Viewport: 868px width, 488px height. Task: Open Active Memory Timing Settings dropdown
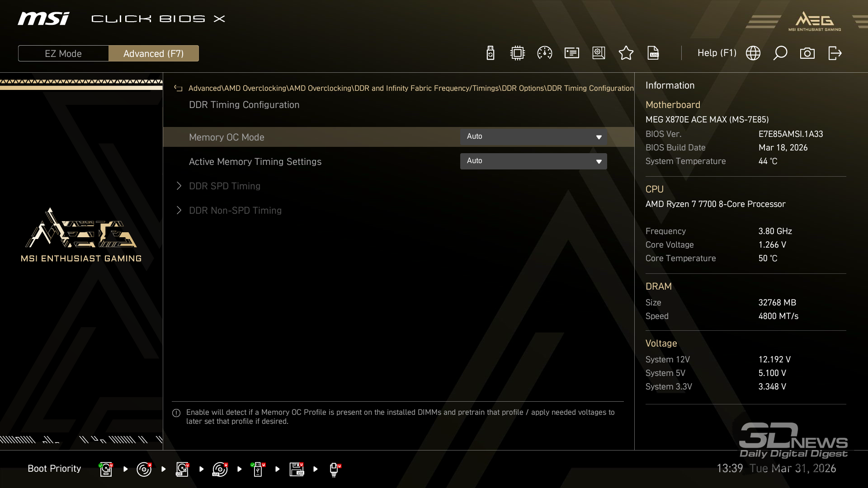coord(533,161)
